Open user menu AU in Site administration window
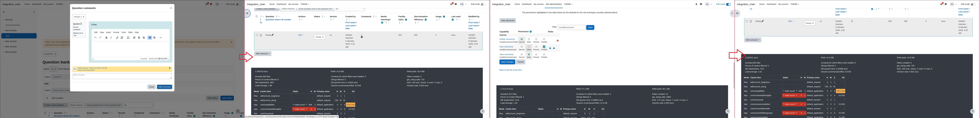This screenshot has height=118, width=980. (708, 4)
